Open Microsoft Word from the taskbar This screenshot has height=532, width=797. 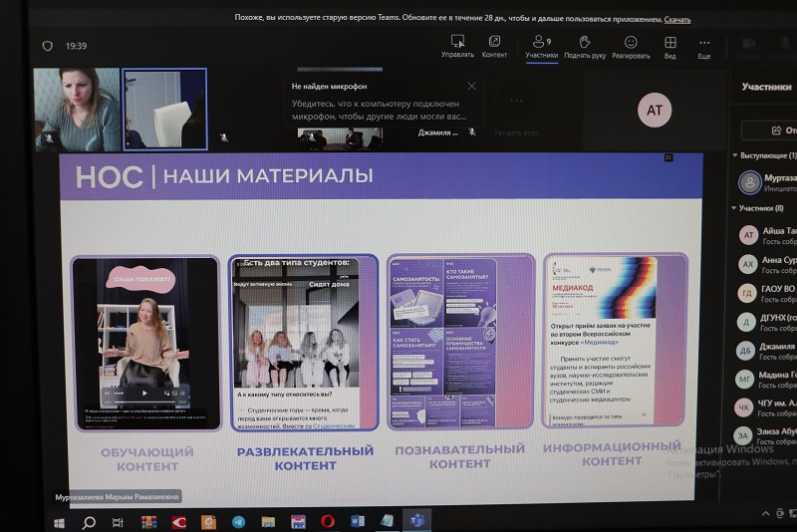pos(358,521)
